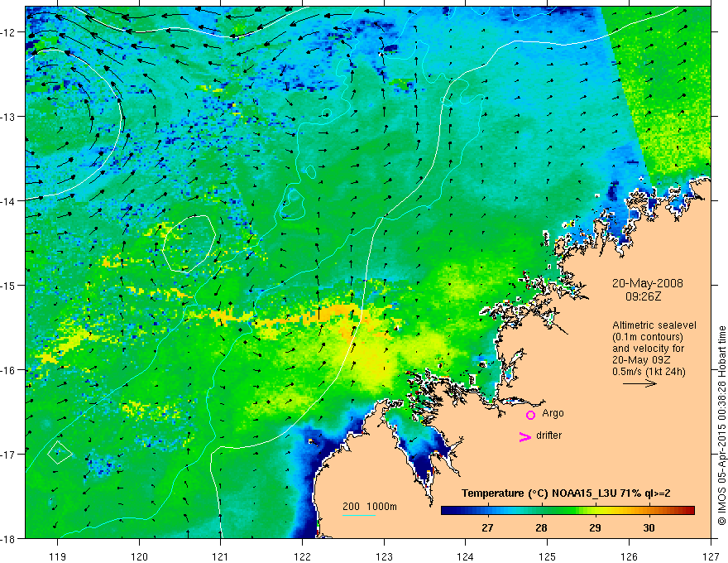Viewport: 728px width, 563px height.
Task: Click the 0.5m/s velocity scale arrow
Action: coord(639,383)
